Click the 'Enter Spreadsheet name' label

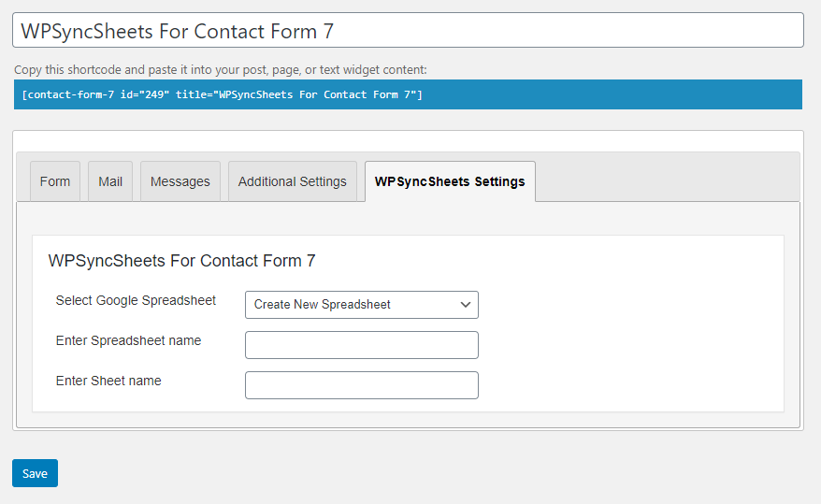[128, 340]
